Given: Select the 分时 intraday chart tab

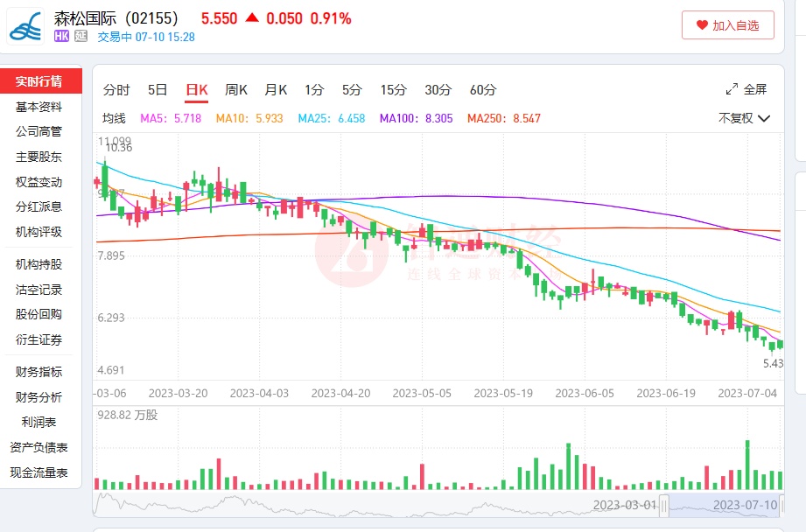Looking at the screenshot, I should click(x=116, y=89).
